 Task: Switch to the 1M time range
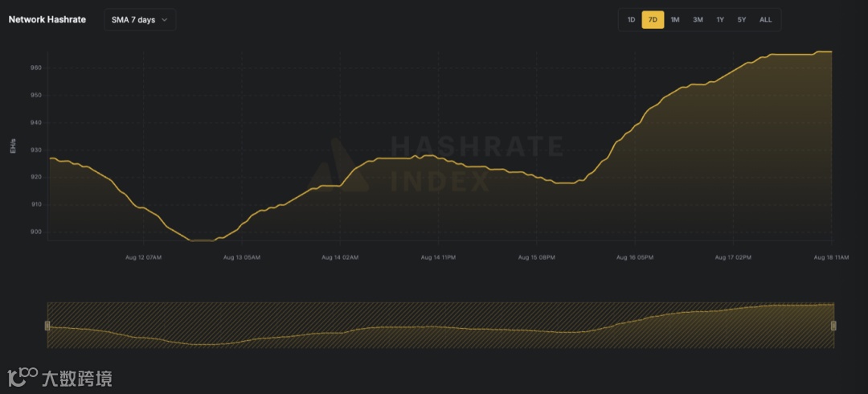(x=675, y=20)
